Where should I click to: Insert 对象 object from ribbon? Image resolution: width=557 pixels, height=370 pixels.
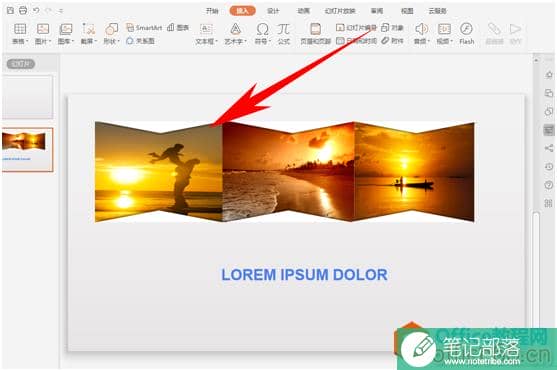coord(392,28)
